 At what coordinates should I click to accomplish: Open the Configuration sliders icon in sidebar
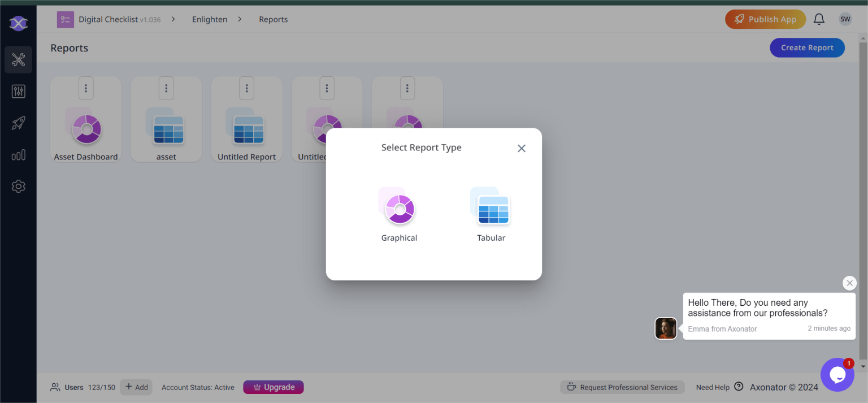(x=18, y=91)
